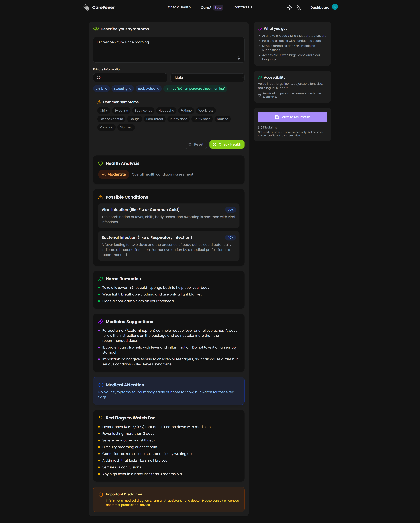The image size is (420, 523).
Task: Select the Diarrhea symptom chip
Action: pyautogui.click(x=126, y=127)
